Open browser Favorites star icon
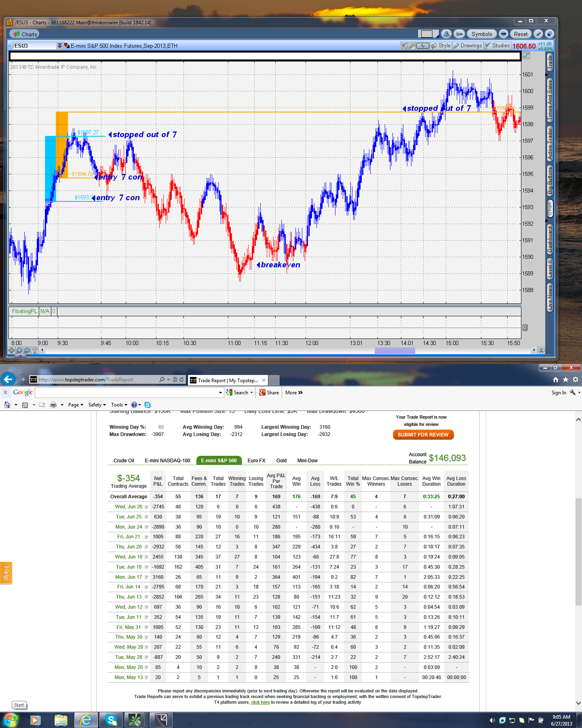The width and height of the screenshot is (582, 728). click(x=565, y=379)
